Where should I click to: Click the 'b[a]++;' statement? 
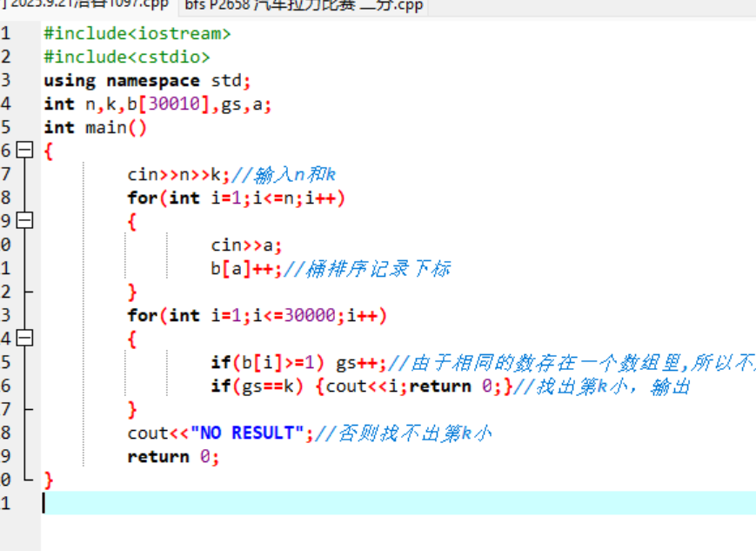tap(246, 269)
